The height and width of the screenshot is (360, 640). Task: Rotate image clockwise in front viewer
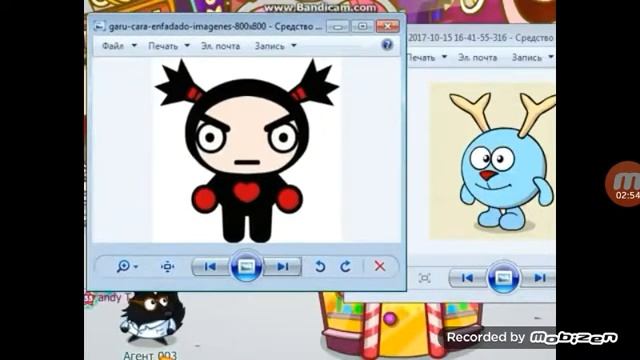346,267
